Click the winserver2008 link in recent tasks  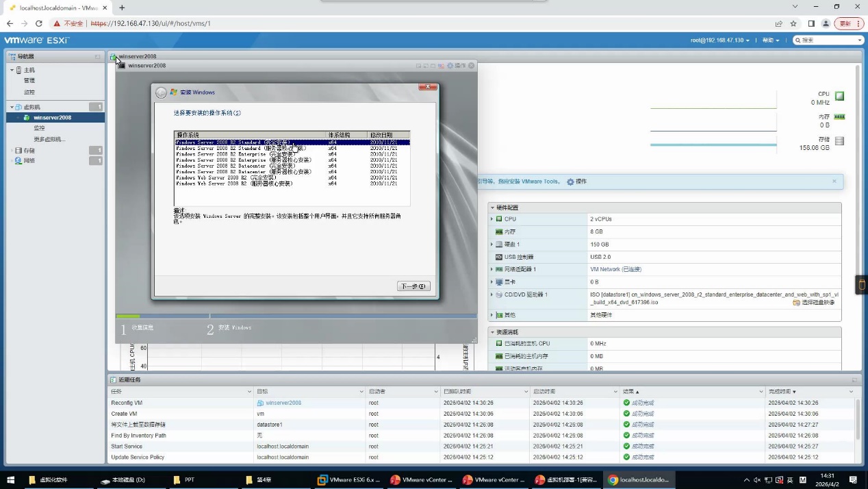click(283, 403)
